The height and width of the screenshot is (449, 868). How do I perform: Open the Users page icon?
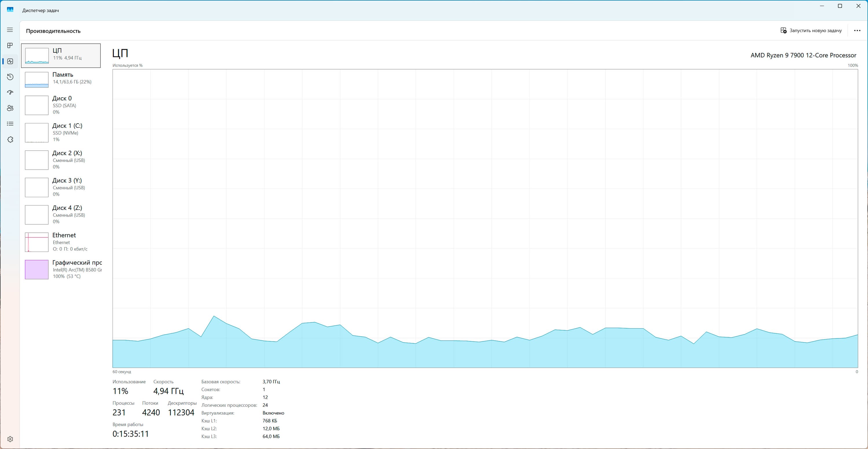pos(10,108)
